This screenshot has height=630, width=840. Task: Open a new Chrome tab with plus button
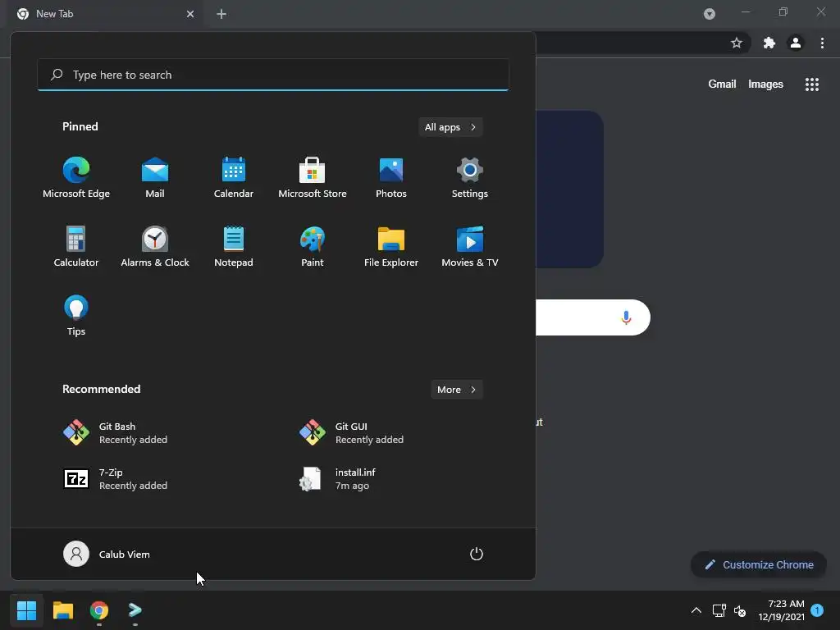coord(221,14)
